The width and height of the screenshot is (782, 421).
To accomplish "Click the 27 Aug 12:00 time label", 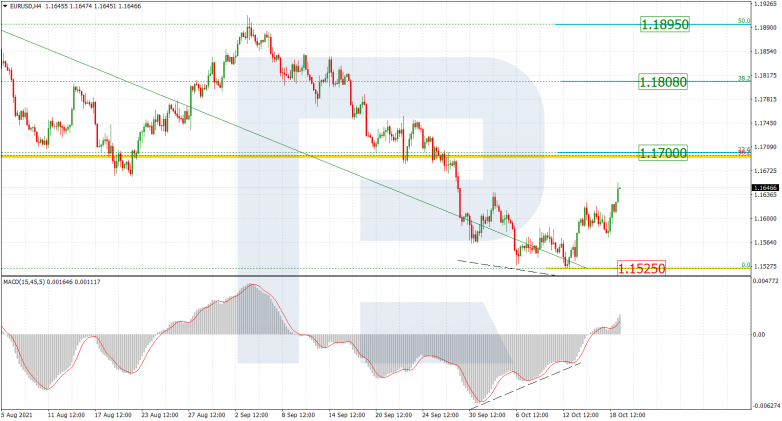I will tap(206, 415).
